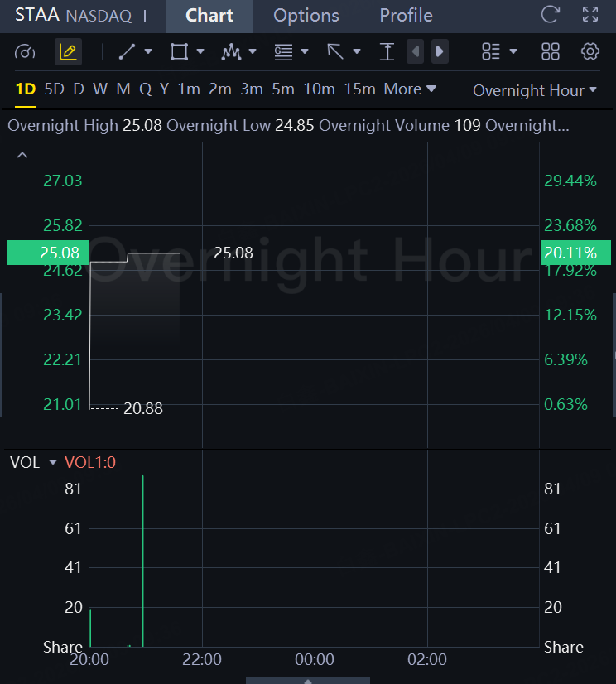Click the fullscreen expand icon
Image resolution: width=616 pixels, height=684 pixels.
click(590, 15)
